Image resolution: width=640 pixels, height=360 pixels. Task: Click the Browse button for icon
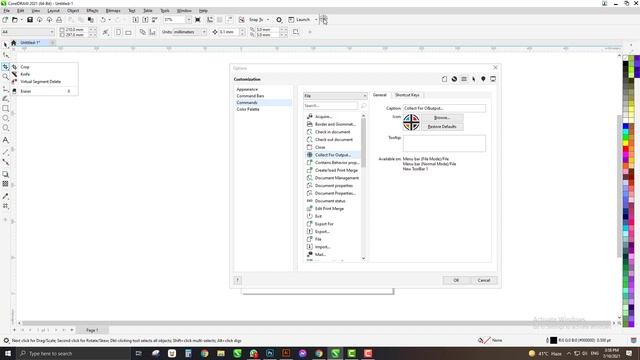point(442,118)
